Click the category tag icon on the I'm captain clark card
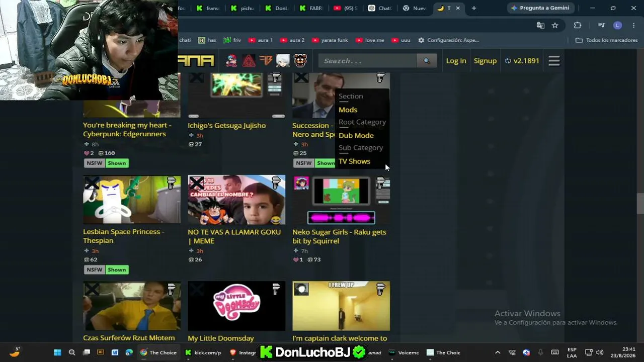644x362 pixels. (x=381, y=289)
